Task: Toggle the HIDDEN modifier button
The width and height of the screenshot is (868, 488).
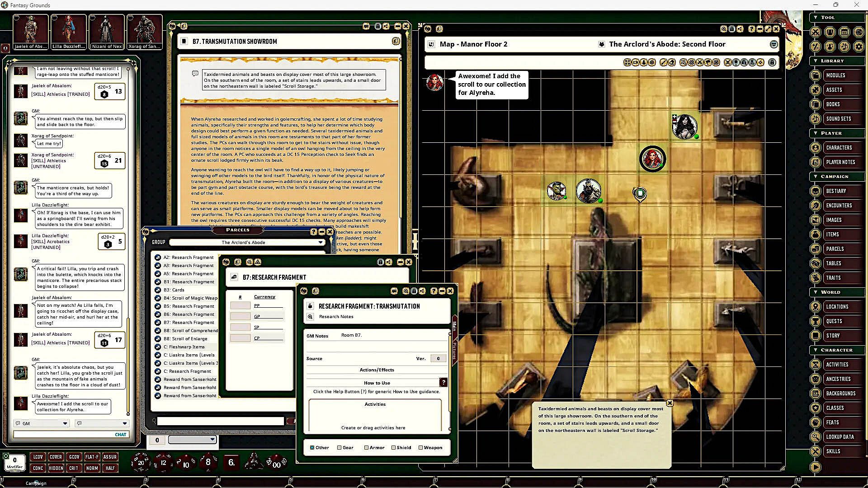Action: [x=56, y=468]
